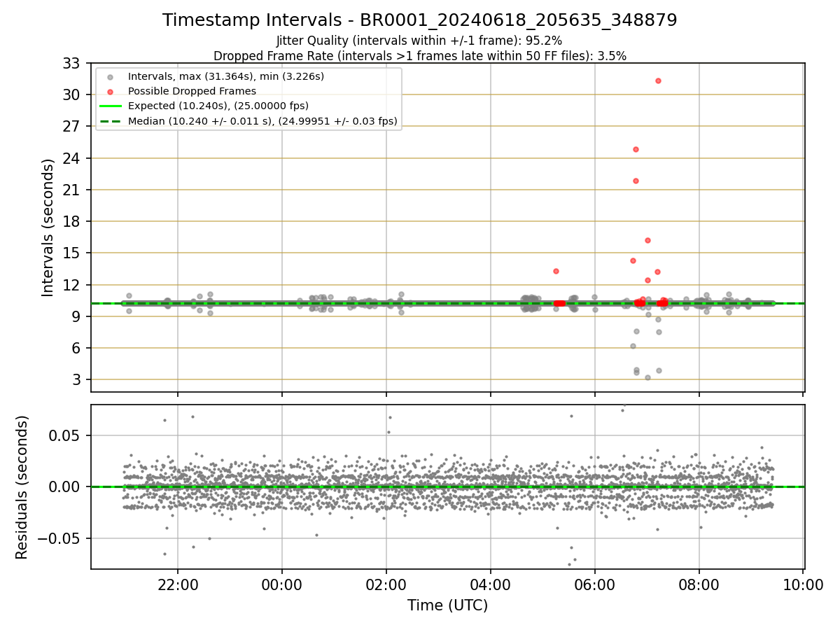This screenshot has width=840, height=630.
Task: Select the 'Dropped Frame Rate' 3.5% subtitle line
Action: [x=420, y=55]
